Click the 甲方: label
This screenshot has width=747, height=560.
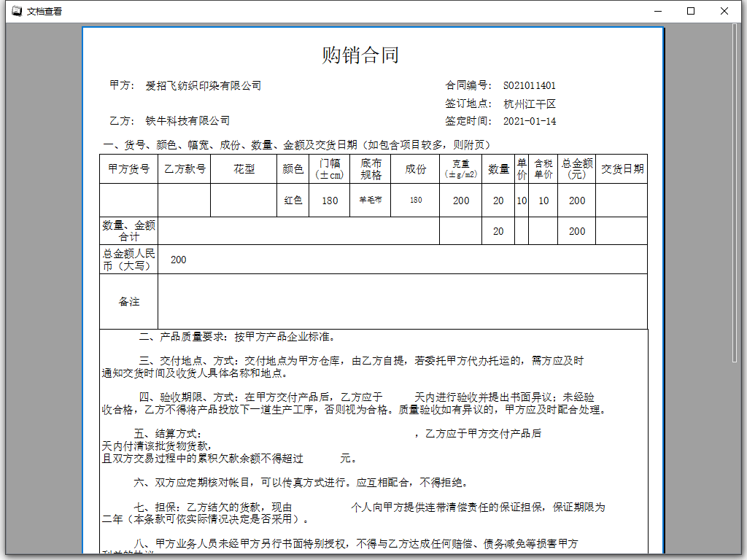122,85
